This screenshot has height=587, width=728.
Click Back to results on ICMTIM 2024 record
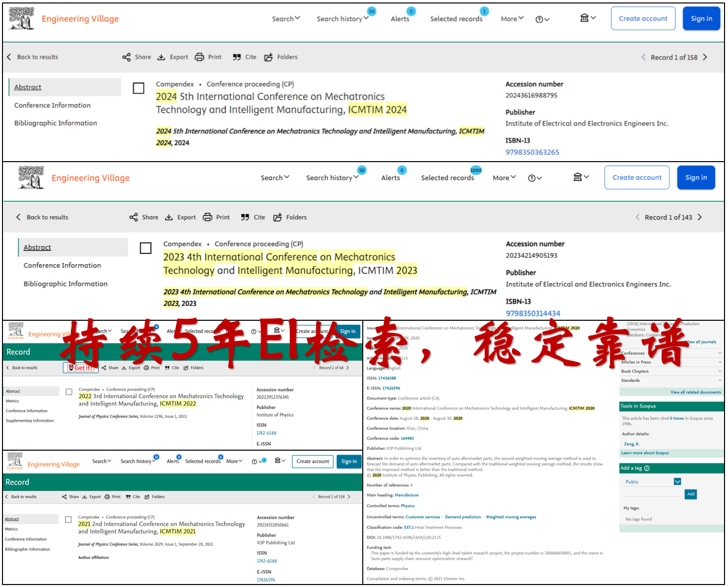click(x=32, y=57)
